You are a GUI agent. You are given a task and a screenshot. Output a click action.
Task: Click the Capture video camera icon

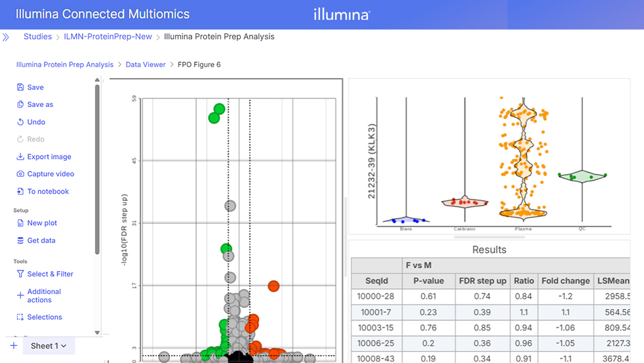click(20, 174)
